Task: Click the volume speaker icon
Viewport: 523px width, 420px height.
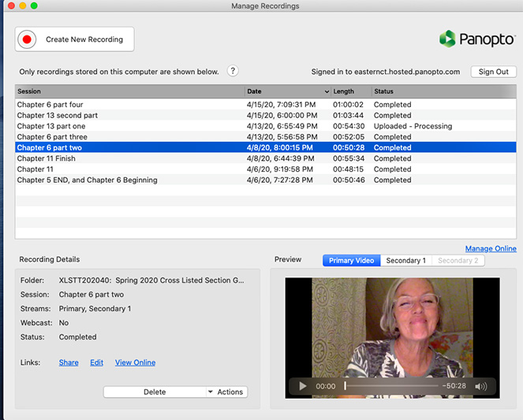Action: [x=480, y=386]
